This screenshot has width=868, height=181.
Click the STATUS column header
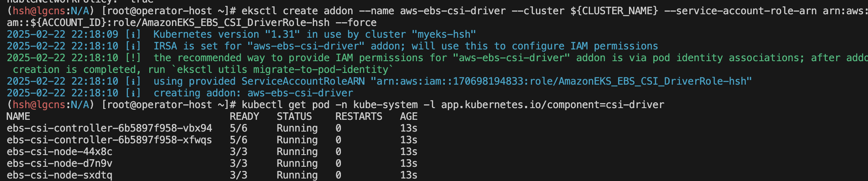[x=294, y=116]
